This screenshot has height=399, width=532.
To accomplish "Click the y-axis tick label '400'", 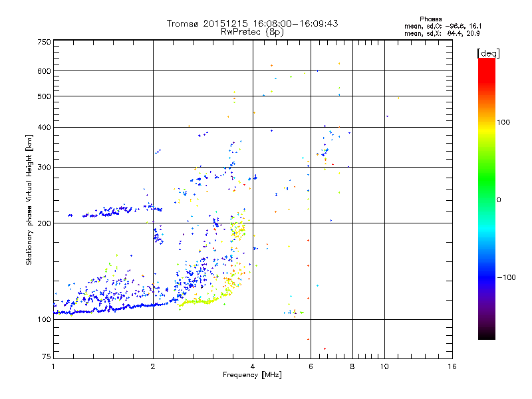I will point(45,127).
